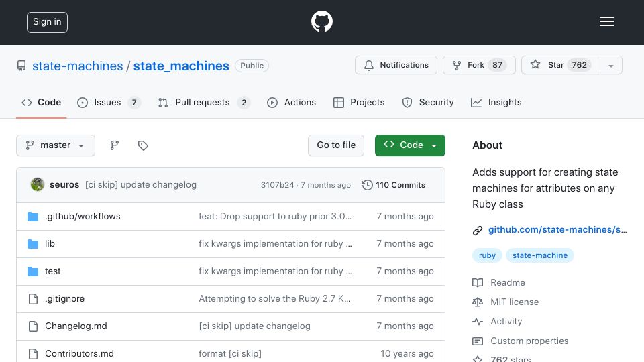The width and height of the screenshot is (644, 362).
Task: Open the seuros author link
Action: tap(64, 185)
